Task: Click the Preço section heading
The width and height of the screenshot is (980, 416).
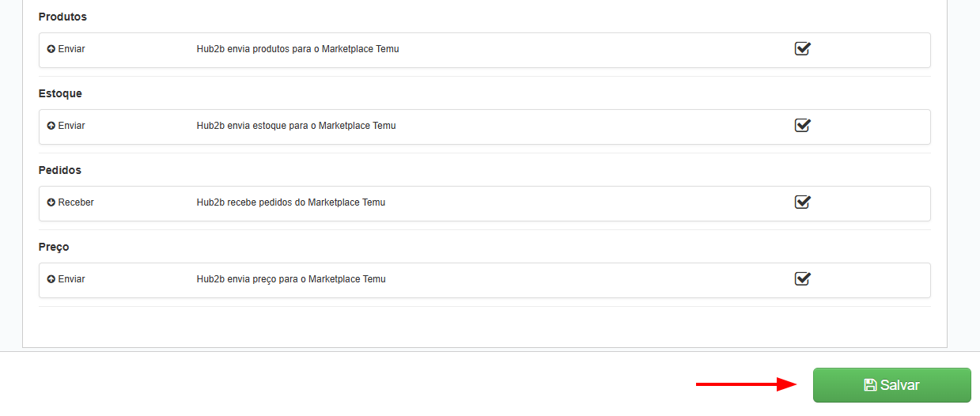Action: [54, 247]
